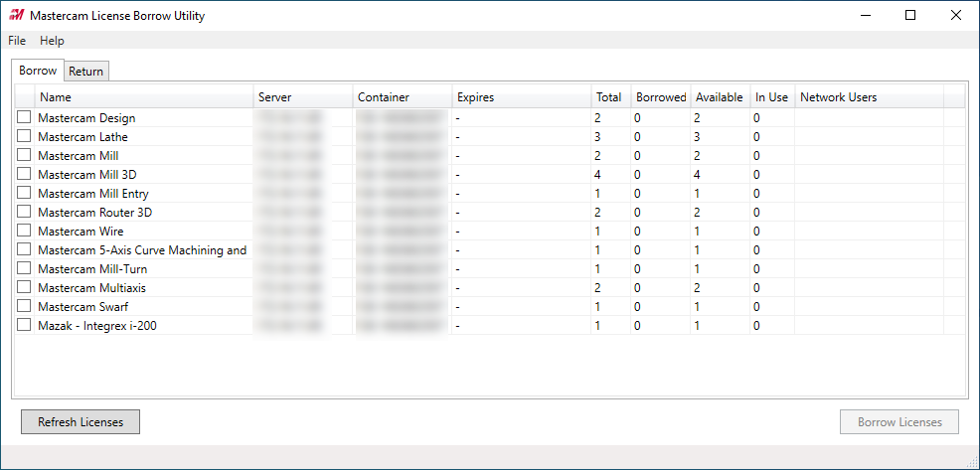Click the Total value 3 for Mastercam Lathe
The width and height of the screenshot is (980, 470).
click(x=597, y=136)
